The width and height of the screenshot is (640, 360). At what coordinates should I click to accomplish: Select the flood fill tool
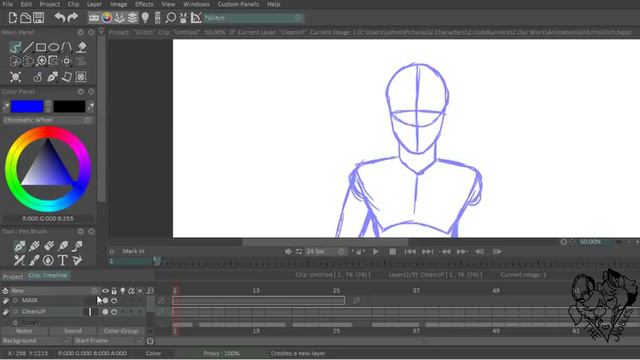click(81, 47)
